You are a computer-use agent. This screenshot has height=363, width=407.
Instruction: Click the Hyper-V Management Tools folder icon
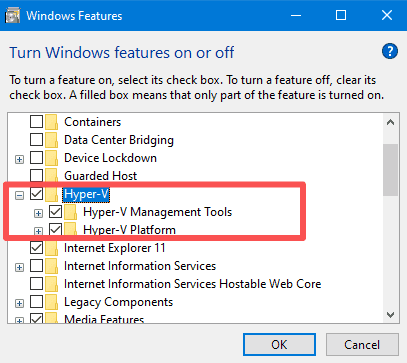(71, 212)
